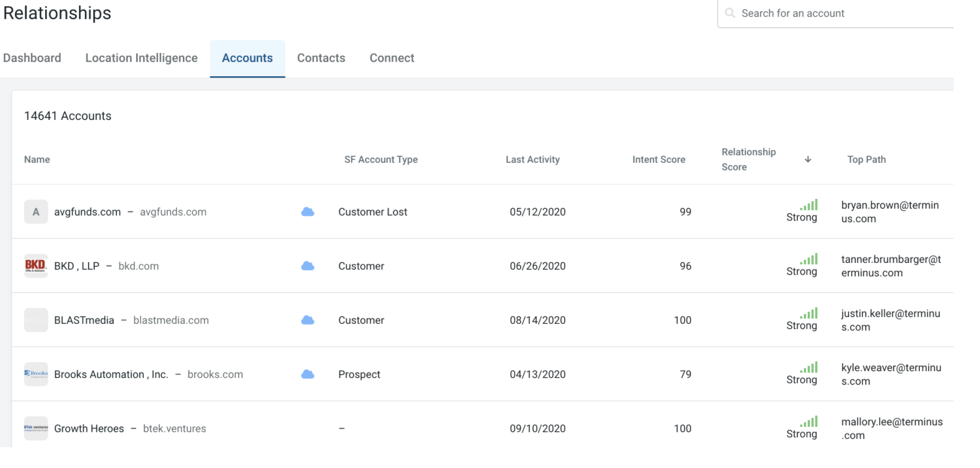
Task: Click the avgfunds.com letter A avatar
Action: [36, 212]
